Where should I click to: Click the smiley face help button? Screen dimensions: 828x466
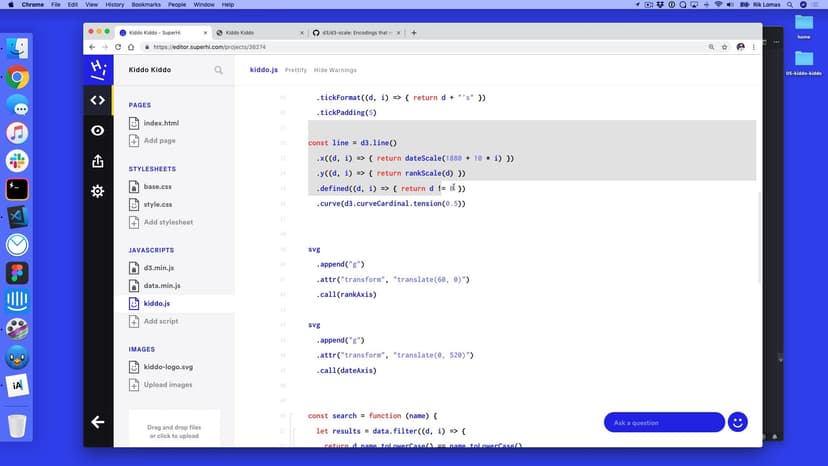point(738,422)
